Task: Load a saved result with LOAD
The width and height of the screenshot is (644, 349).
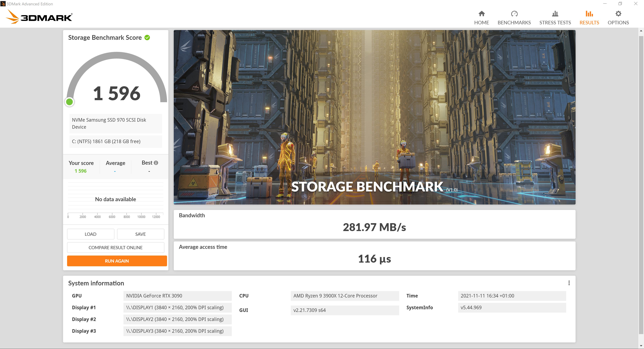Action: coord(91,234)
